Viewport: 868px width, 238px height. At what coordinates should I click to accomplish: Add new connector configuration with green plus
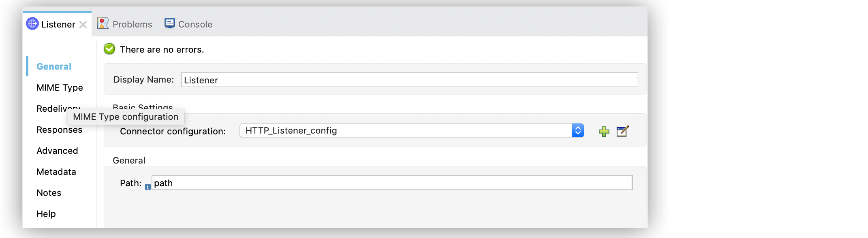[604, 131]
